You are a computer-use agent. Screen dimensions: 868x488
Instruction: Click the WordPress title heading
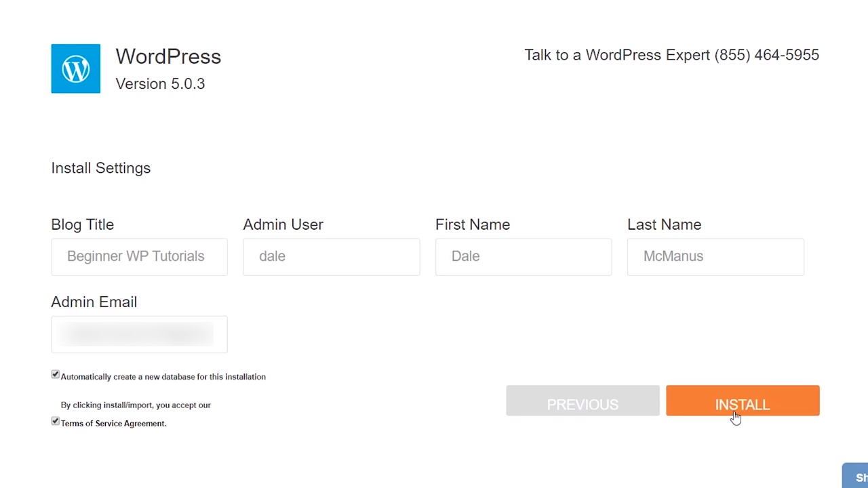click(168, 57)
